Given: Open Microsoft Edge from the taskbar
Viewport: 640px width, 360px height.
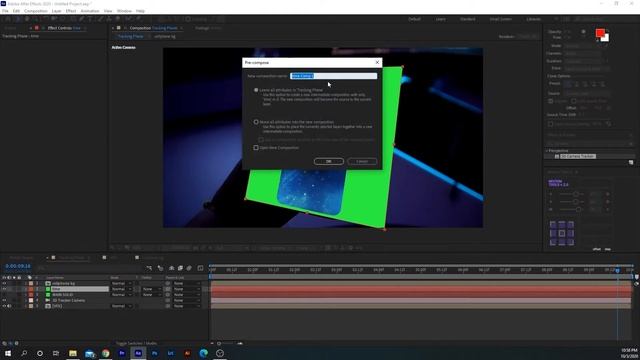Looking at the screenshot, I should pyautogui.click(x=203, y=353).
